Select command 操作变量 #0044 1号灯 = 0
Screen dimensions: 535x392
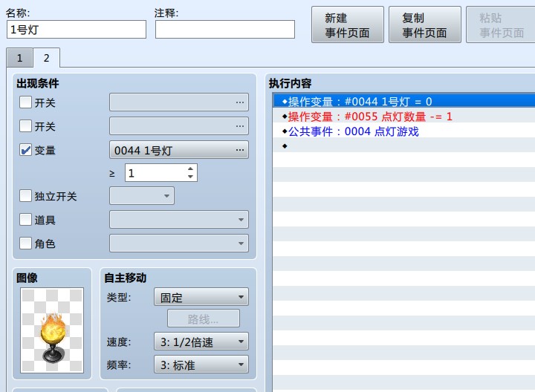pos(404,101)
